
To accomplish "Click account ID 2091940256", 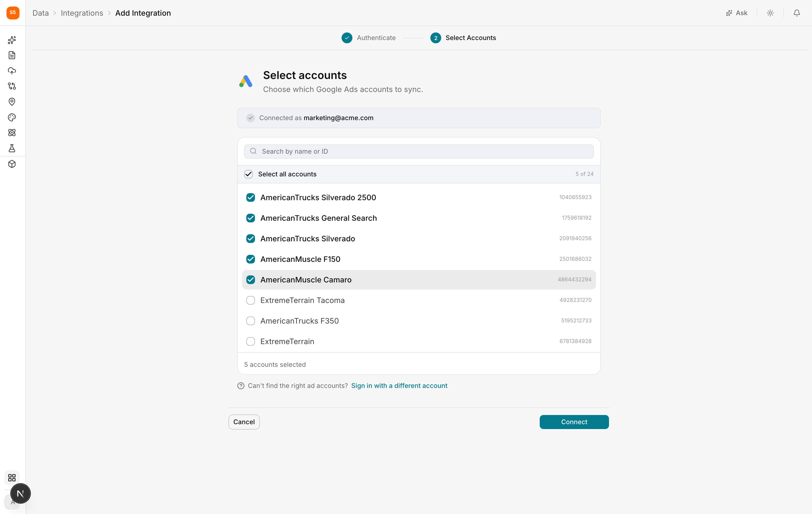I will 575,238.
